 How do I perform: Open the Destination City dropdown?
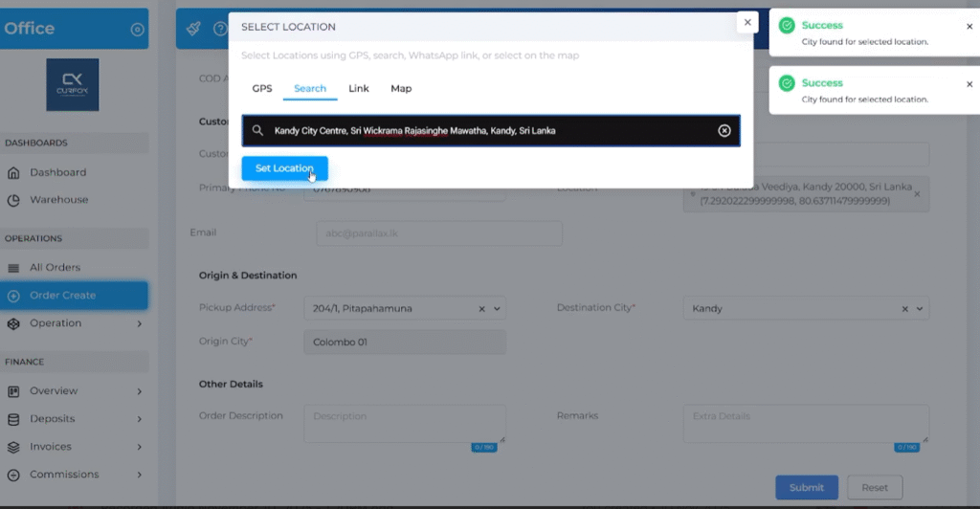pyautogui.click(x=920, y=309)
